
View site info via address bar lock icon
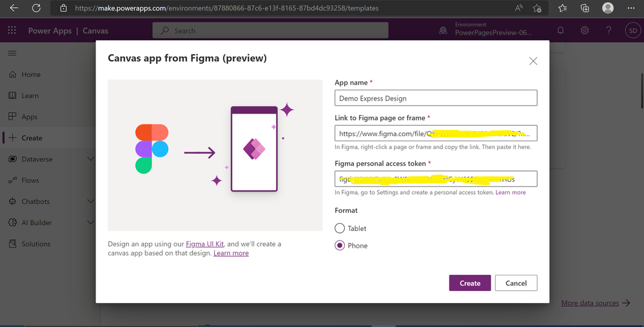(x=63, y=8)
